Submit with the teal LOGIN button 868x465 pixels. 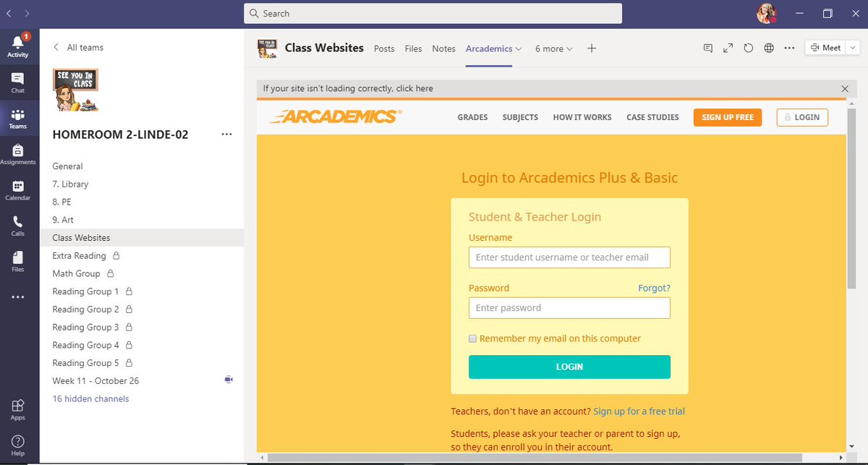click(569, 367)
